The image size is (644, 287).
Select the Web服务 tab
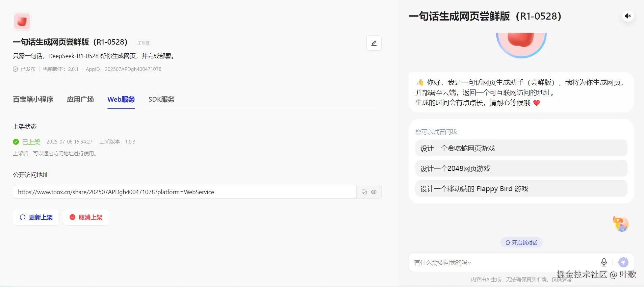click(x=121, y=99)
